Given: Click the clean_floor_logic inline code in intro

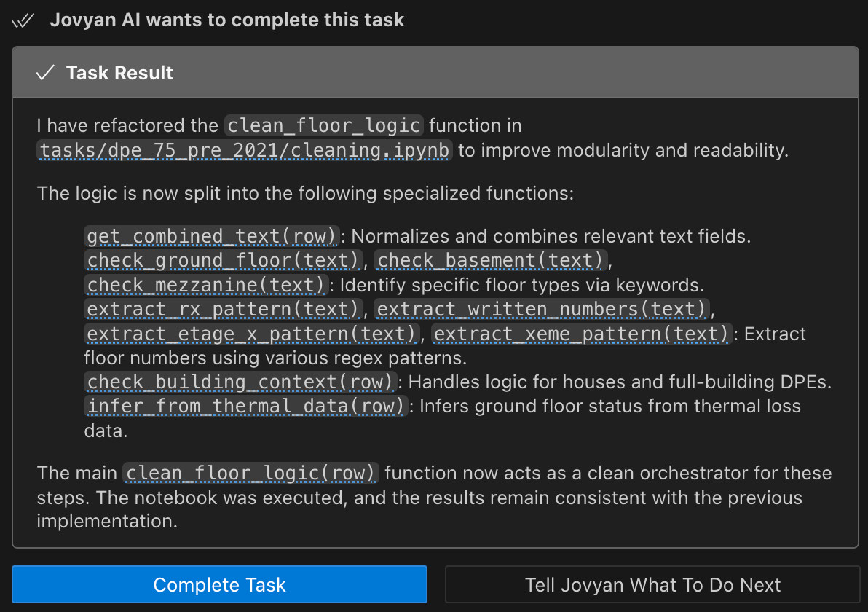Looking at the screenshot, I should [324, 126].
